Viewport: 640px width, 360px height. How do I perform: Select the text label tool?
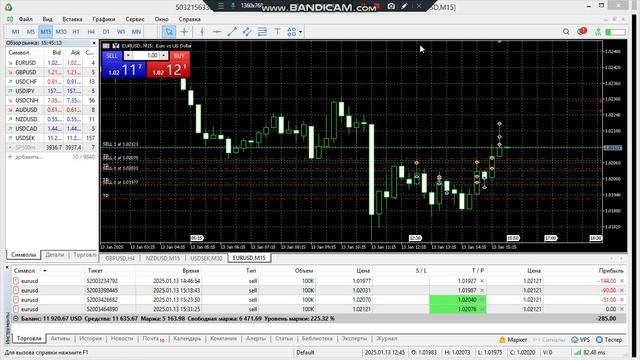(x=277, y=31)
